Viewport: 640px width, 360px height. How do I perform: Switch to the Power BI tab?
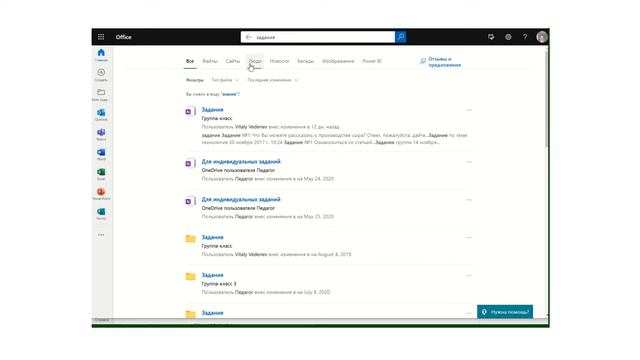point(372,61)
